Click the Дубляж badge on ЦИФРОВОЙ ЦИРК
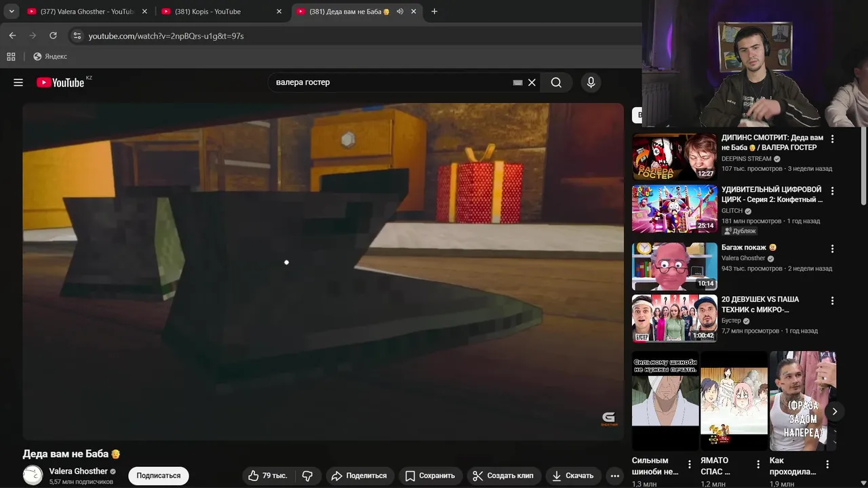The height and width of the screenshot is (488, 868). 740,231
